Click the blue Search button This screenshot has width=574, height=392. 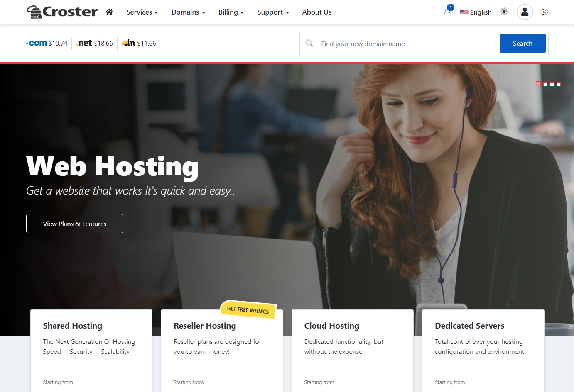522,43
